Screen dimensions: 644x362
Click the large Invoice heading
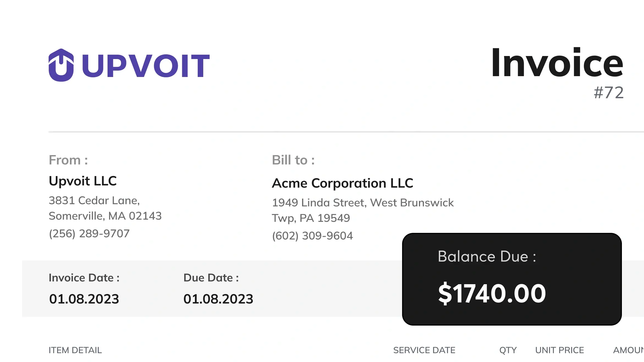tap(557, 63)
